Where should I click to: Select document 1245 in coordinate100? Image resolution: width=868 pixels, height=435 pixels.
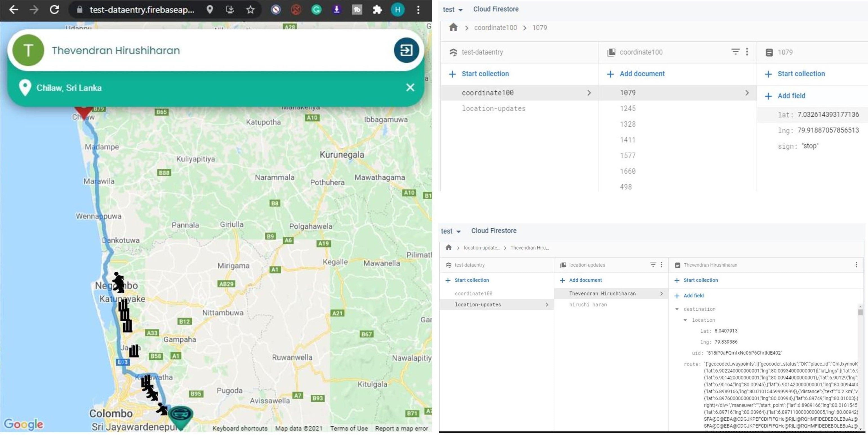click(627, 109)
